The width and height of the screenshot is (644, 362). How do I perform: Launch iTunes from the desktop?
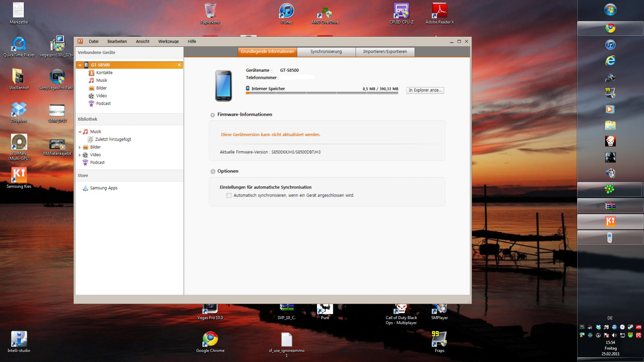point(286,14)
